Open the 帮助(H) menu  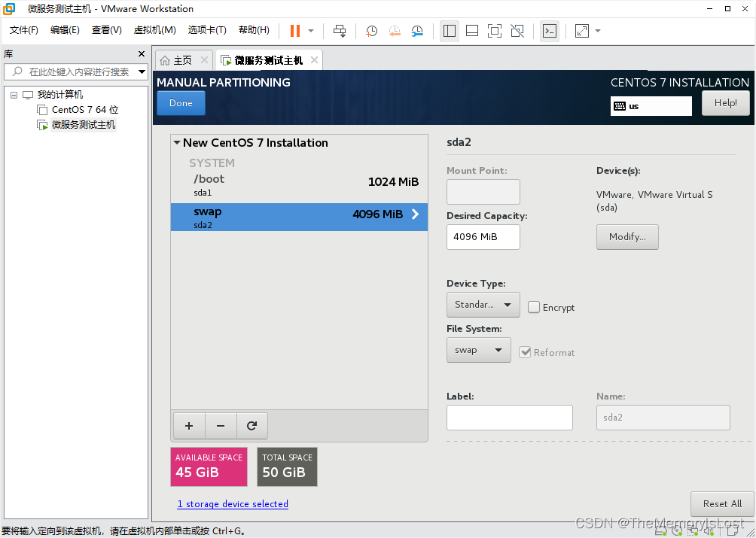click(x=254, y=30)
